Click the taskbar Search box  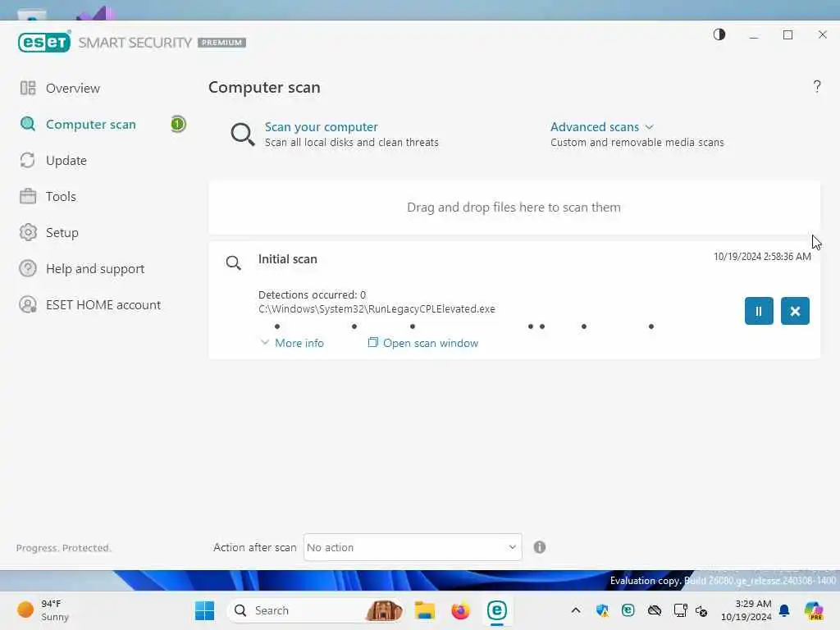pyautogui.click(x=316, y=610)
